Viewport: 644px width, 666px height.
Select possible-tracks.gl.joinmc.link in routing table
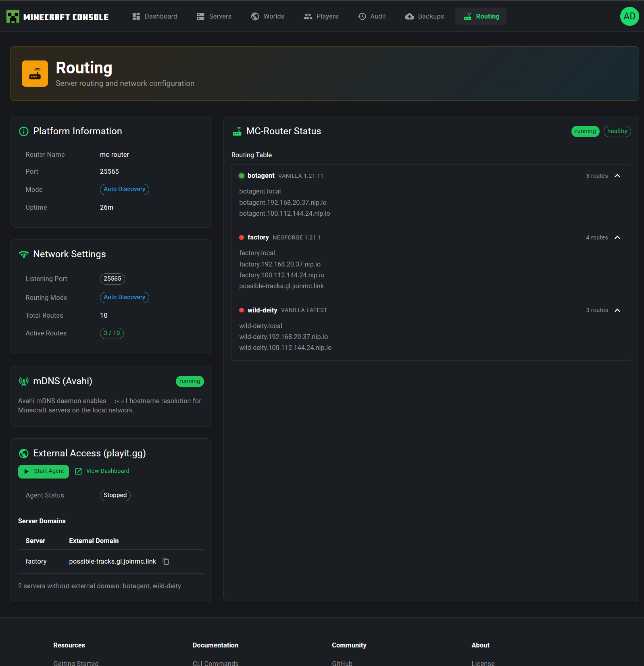281,286
